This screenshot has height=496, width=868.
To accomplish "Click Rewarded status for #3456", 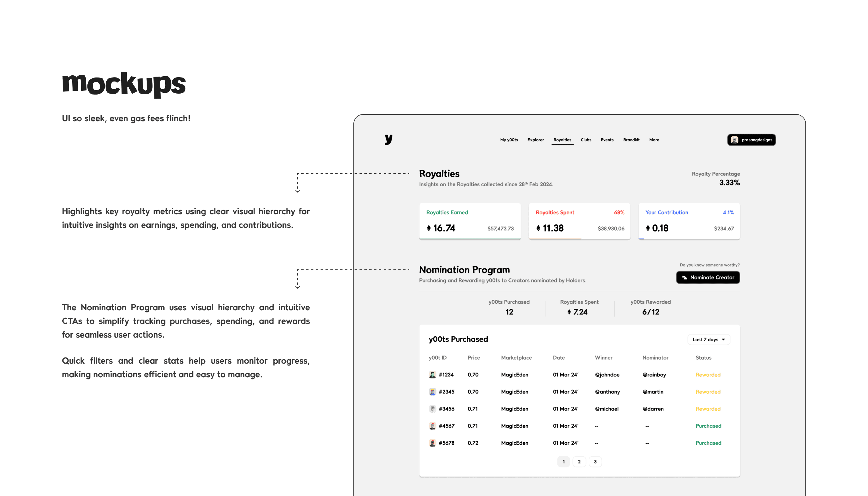I will click(708, 409).
